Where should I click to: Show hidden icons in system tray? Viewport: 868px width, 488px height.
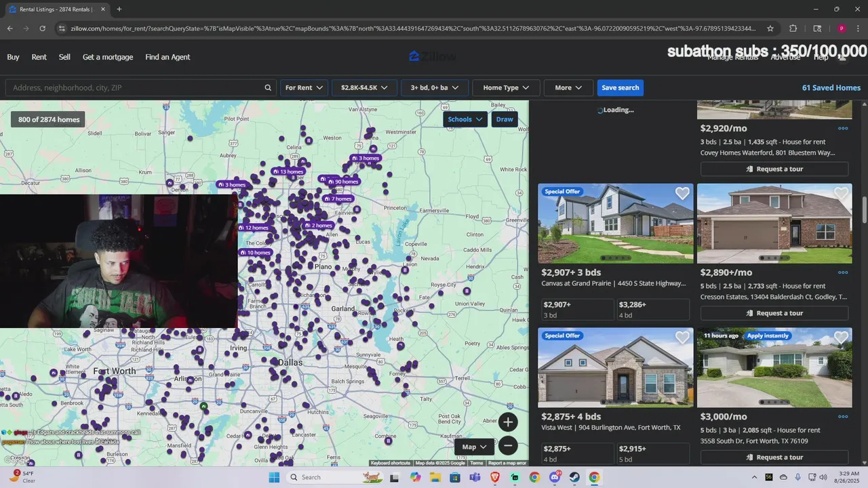(754, 477)
